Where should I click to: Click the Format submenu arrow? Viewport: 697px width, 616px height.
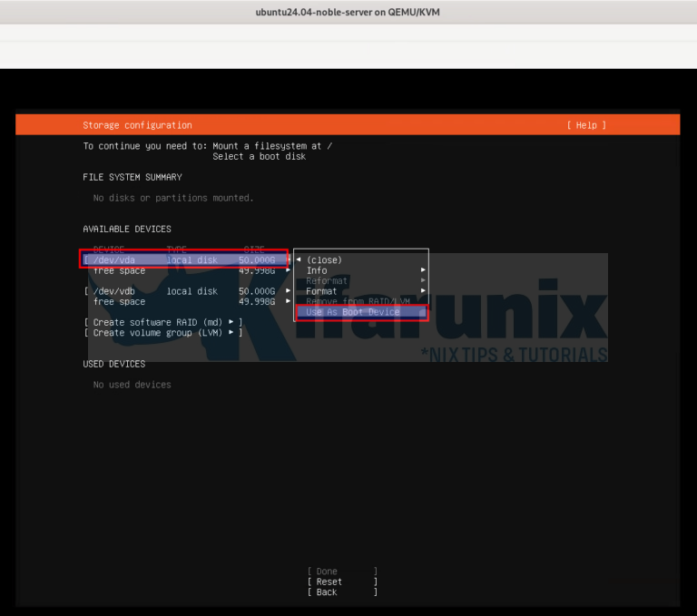423,290
